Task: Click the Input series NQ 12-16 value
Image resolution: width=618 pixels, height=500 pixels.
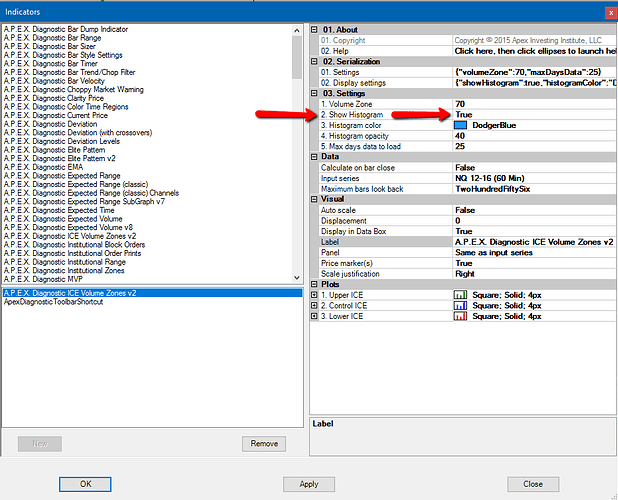Action: coord(535,178)
